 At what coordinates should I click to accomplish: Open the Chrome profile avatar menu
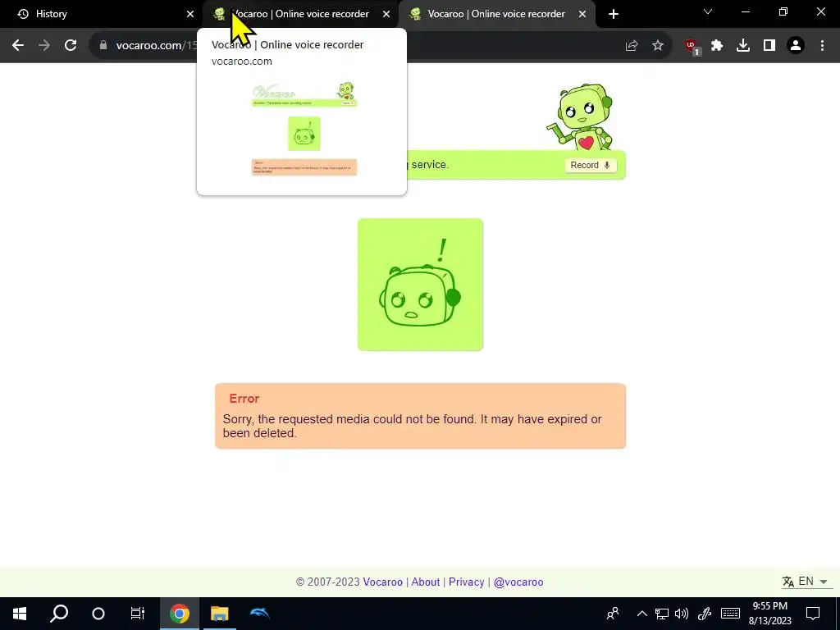click(796, 46)
